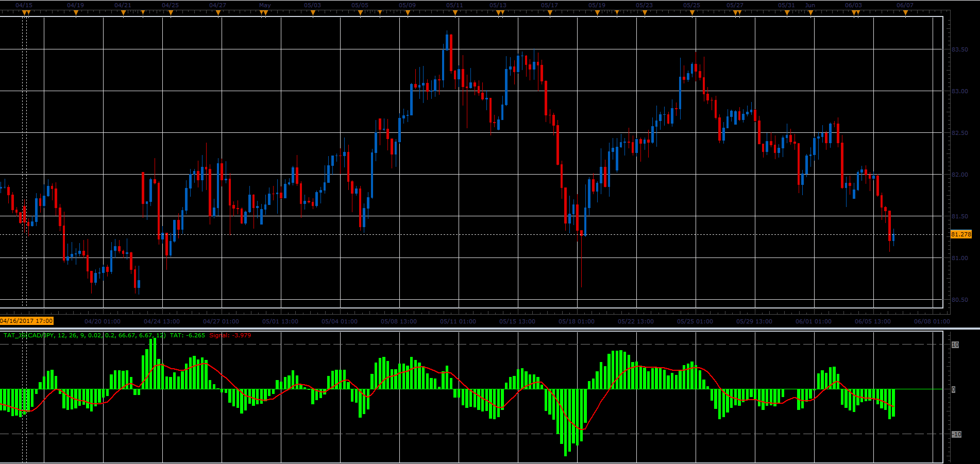Click the 05/22 13:00 time axis label

click(x=636, y=321)
